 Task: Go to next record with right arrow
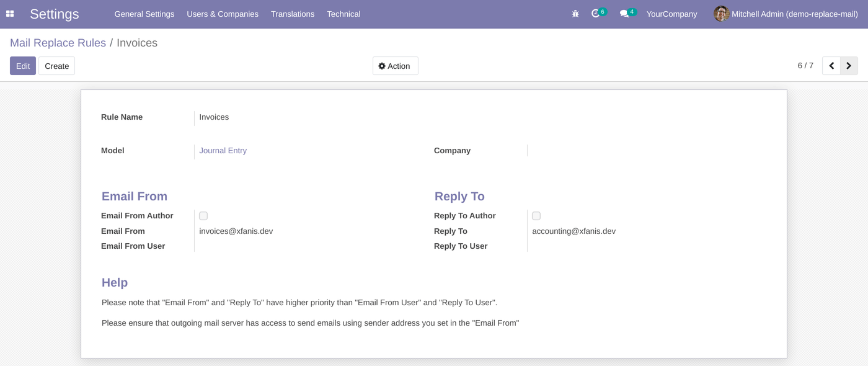point(849,65)
